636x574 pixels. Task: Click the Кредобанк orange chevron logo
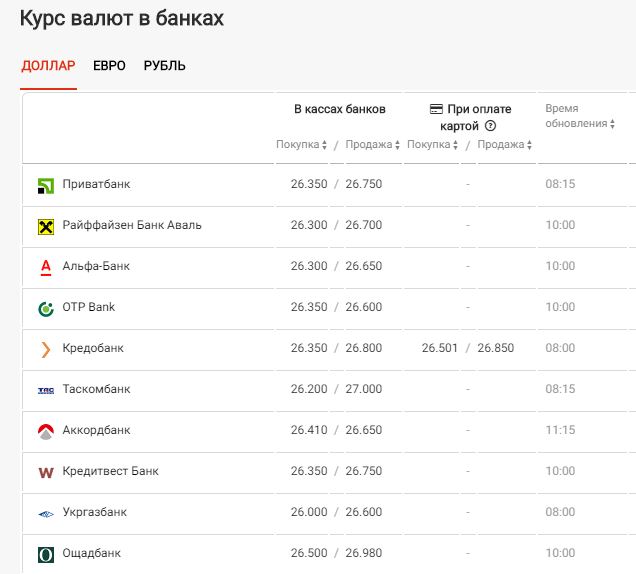[x=46, y=350]
